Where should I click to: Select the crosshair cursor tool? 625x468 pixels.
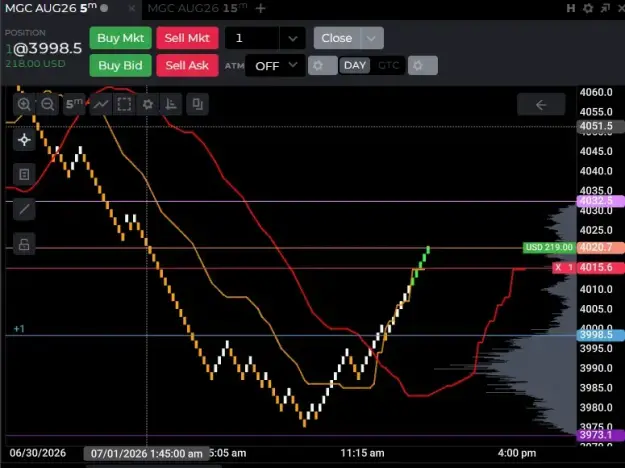pos(24,140)
